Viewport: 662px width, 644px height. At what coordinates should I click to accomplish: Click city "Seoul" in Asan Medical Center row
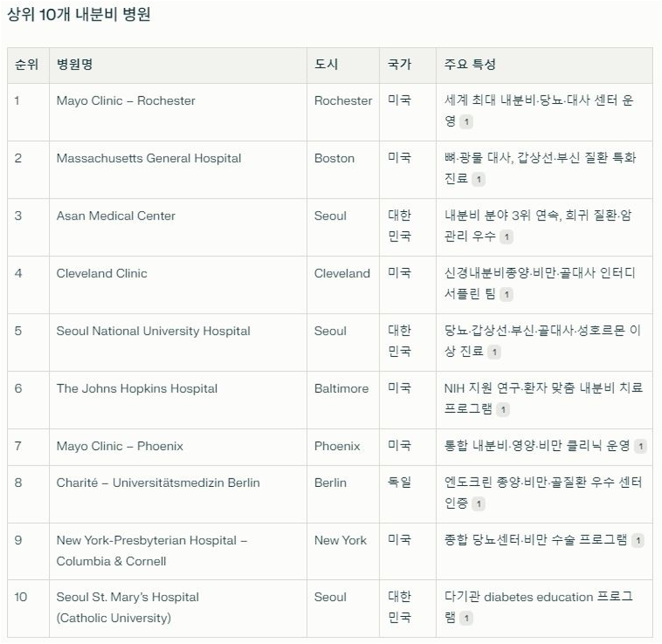[x=330, y=216]
